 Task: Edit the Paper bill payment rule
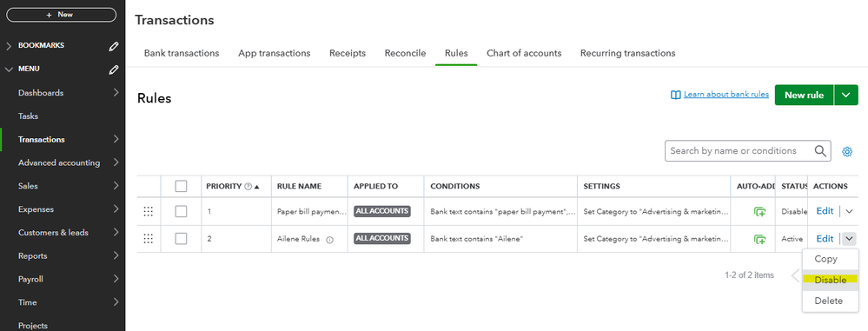click(825, 211)
